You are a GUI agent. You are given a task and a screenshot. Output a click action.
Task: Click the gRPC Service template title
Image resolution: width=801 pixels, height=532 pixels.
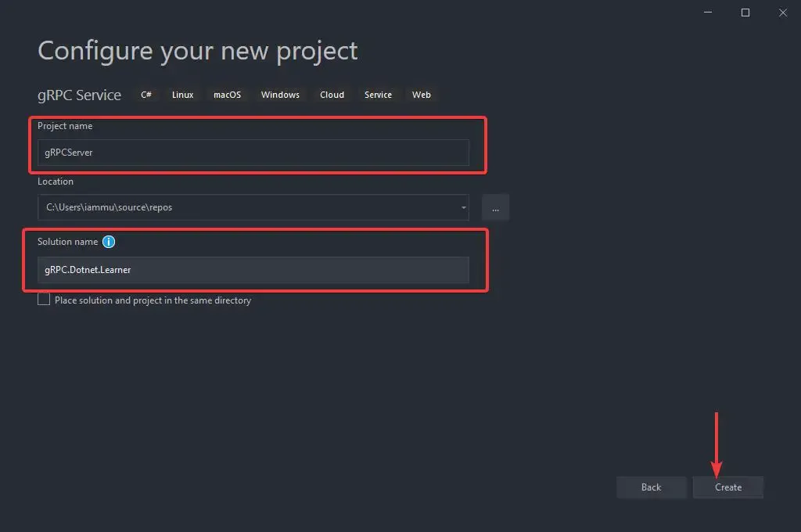[79, 95]
